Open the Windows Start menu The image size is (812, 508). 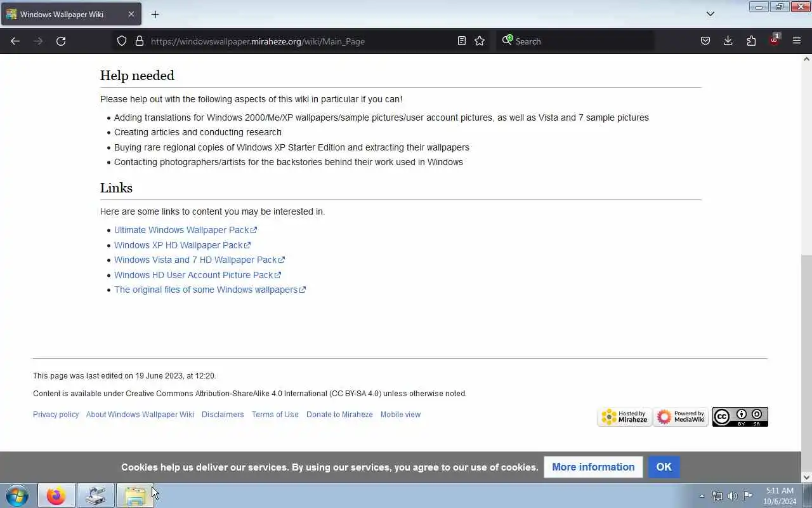coord(17,495)
